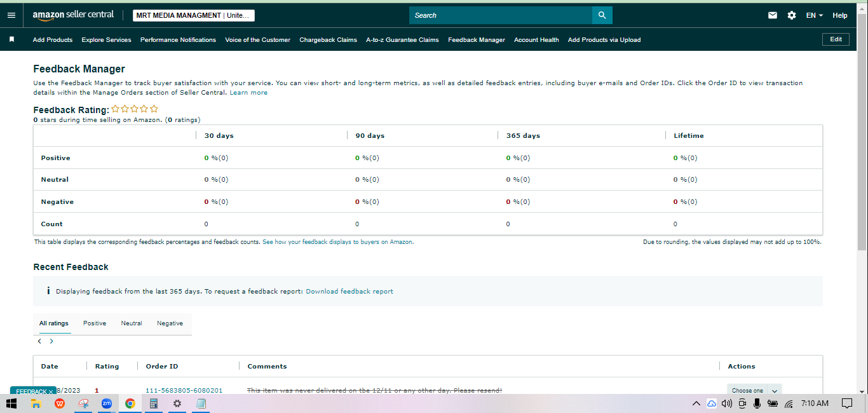Open the volume speaker tray icon
This screenshot has height=413, width=868.
727,403
